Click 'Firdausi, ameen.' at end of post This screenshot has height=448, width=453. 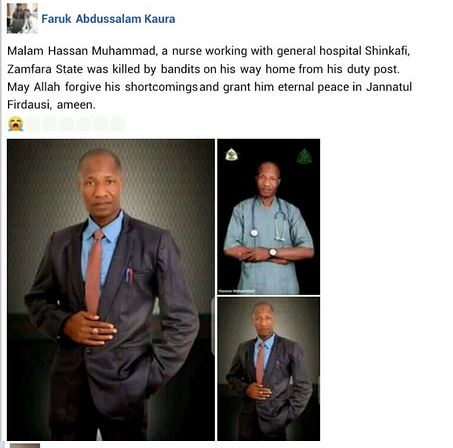(51, 105)
